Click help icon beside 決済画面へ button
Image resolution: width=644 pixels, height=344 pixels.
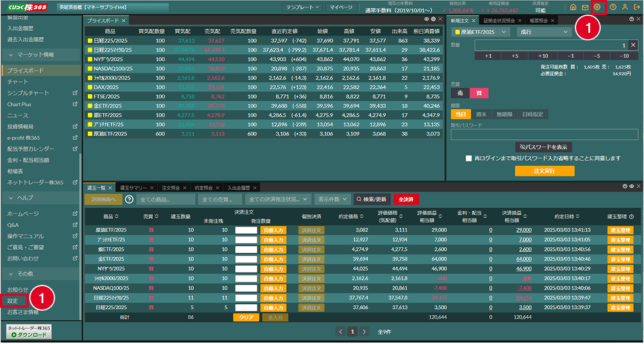(x=129, y=199)
